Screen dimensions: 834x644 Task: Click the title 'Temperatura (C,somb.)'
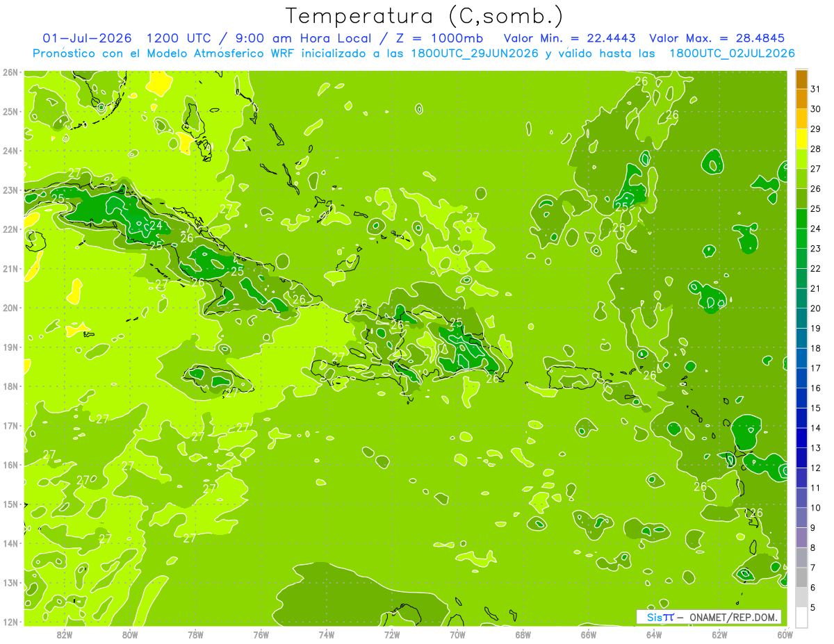(x=425, y=16)
